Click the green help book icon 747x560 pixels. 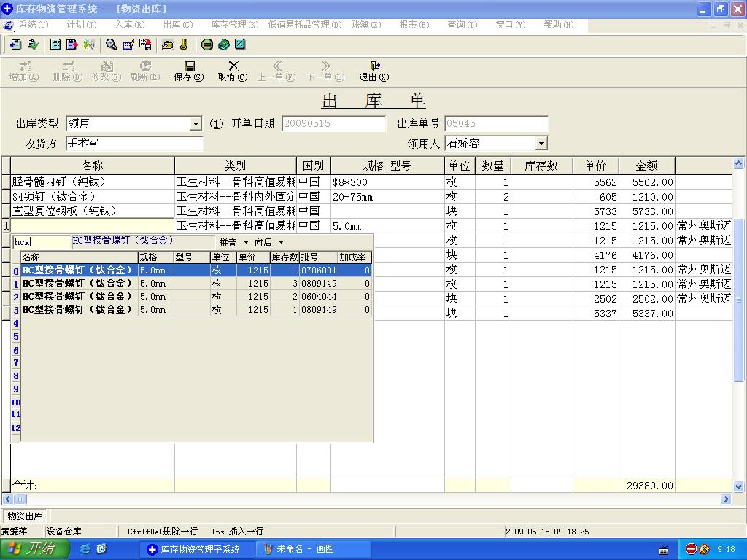[x=223, y=44]
